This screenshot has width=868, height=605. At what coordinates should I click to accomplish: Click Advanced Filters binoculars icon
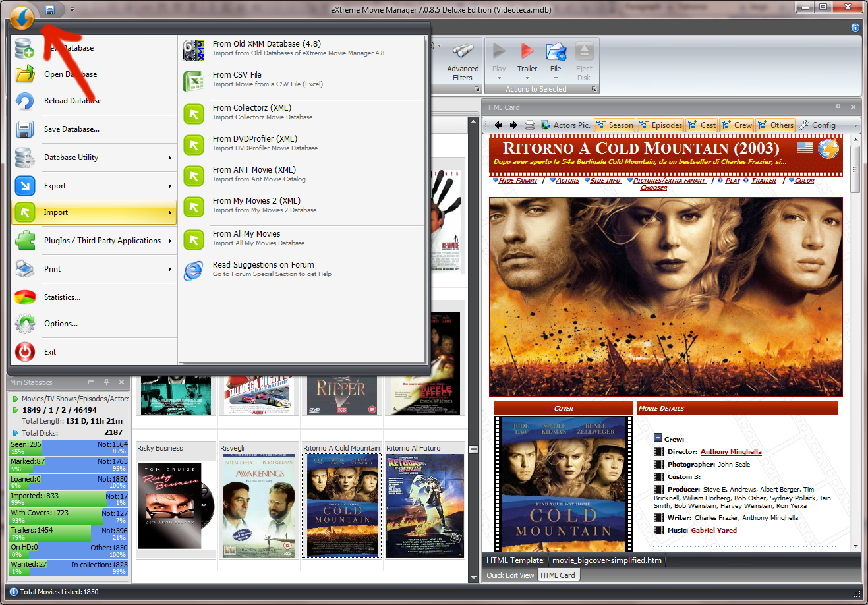463,51
